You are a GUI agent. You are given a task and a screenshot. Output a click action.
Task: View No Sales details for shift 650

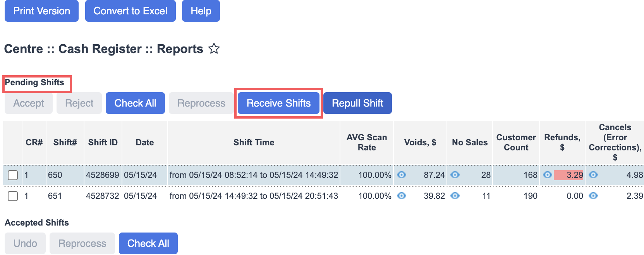(455, 175)
